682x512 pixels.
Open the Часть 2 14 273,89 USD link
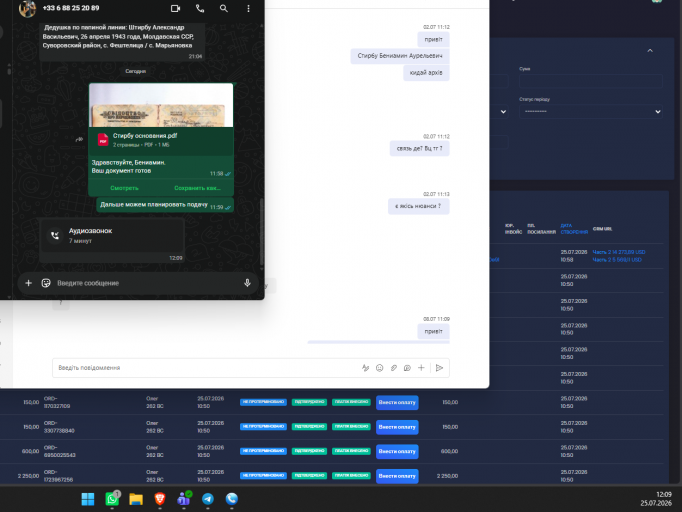(619, 252)
